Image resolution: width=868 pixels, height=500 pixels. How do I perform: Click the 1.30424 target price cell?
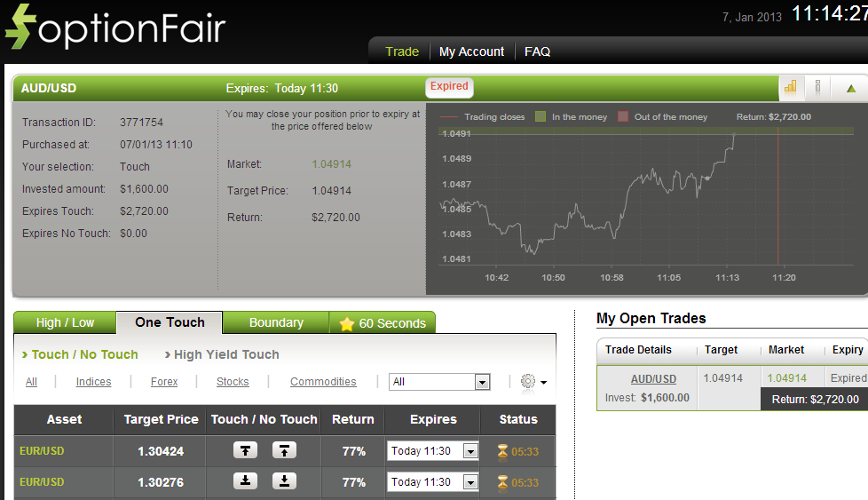(161, 451)
